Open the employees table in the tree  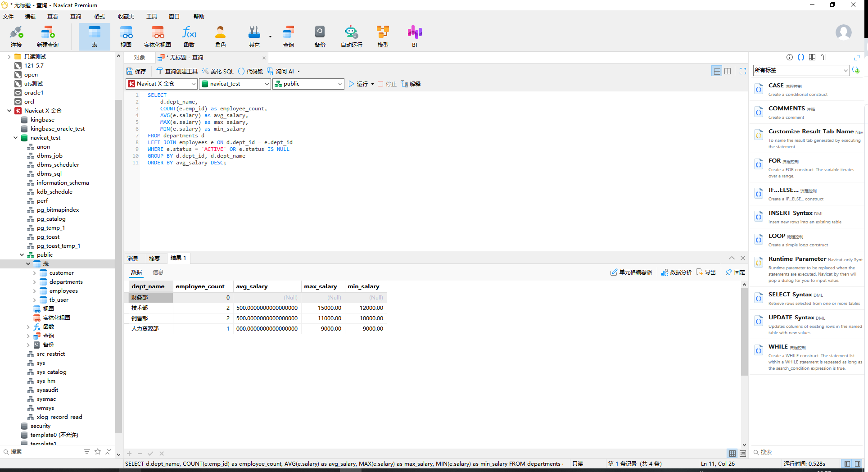coord(63,291)
